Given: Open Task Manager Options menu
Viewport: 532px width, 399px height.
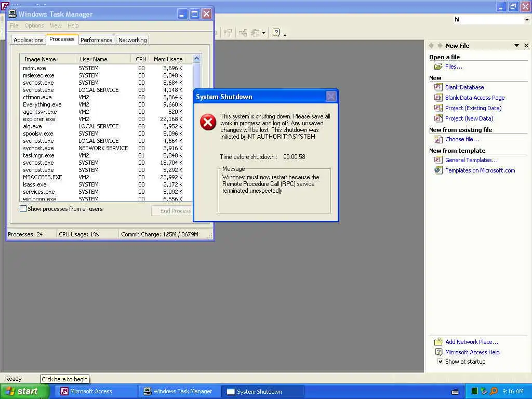Looking at the screenshot, I should click(x=34, y=25).
